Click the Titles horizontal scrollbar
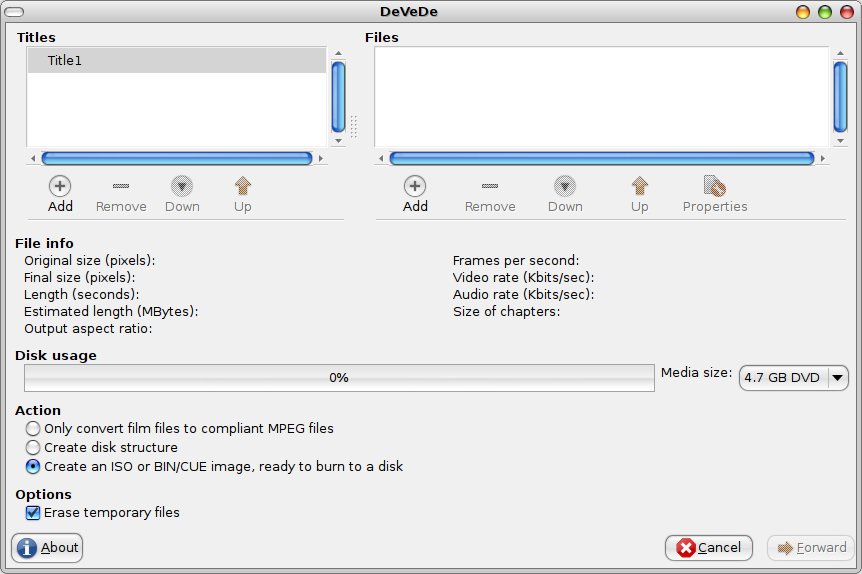Viewport: 862px width, 574px height. 177,158
